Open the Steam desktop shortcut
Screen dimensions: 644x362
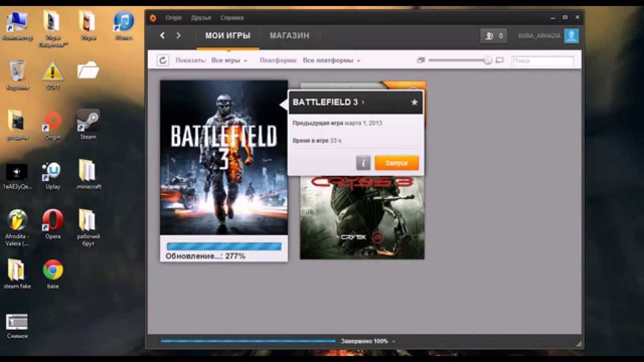[x=88, y=125]
